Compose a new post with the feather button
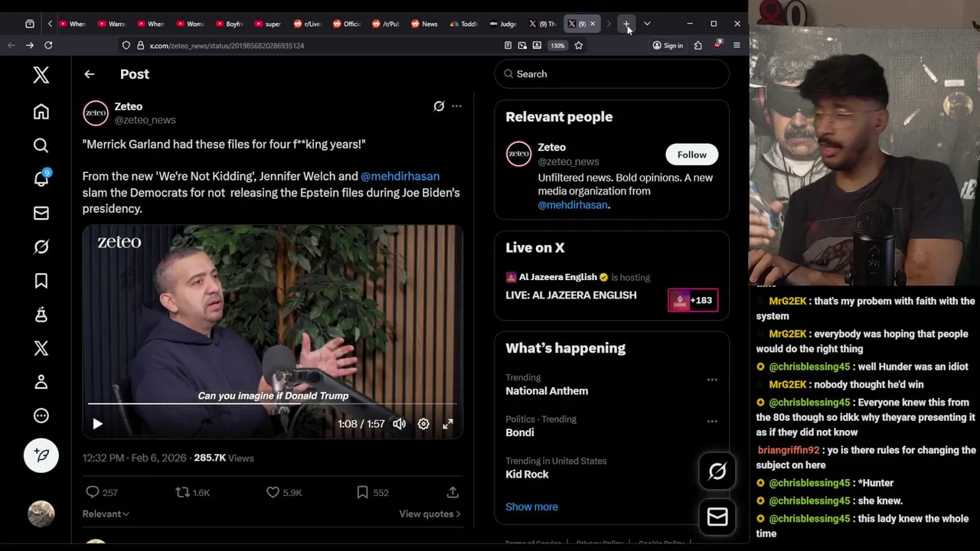The height and width of the screenshot is (551, 980). (41, 455)
